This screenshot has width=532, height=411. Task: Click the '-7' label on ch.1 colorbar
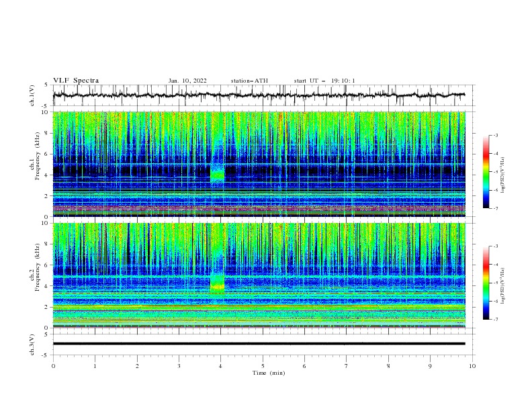(x=496, y=208)
